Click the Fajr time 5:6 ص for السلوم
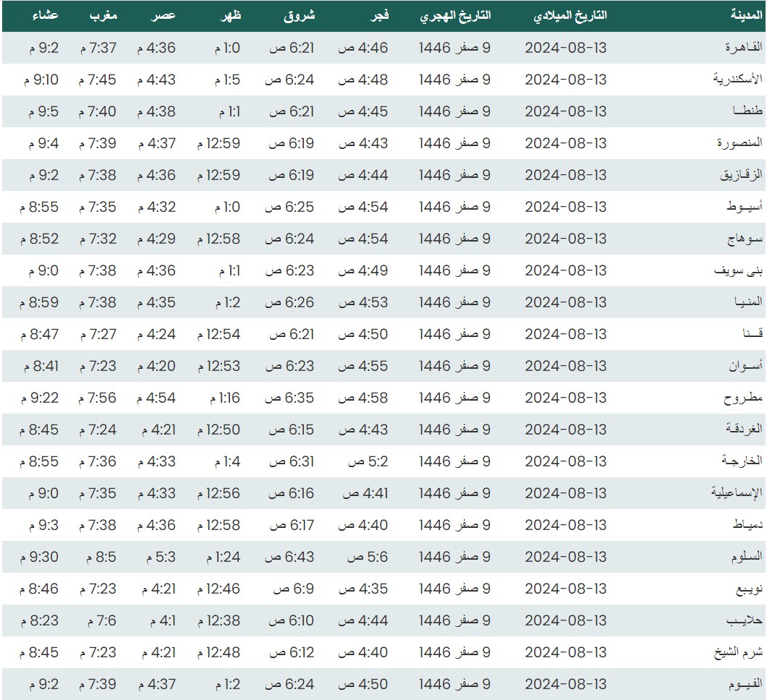Image resolution: width=767 pixels, height=700 pixels. [x=368, y=557]
